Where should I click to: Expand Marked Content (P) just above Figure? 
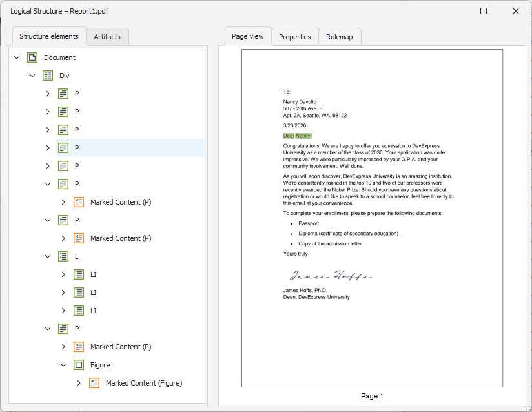coord(63,347)
